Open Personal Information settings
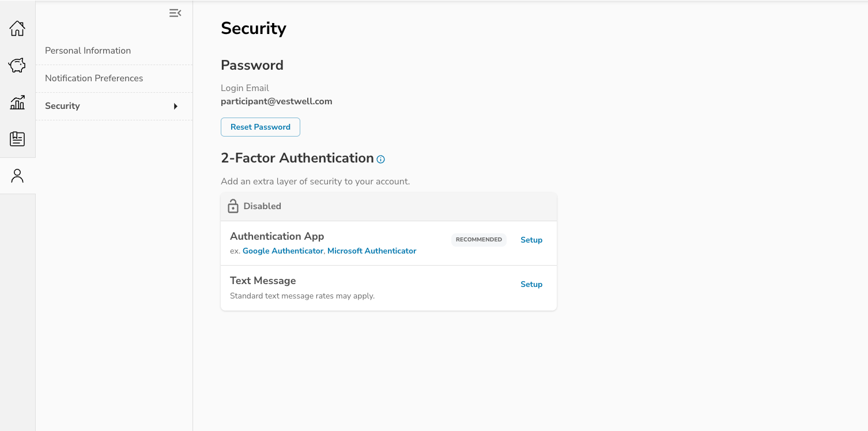Image resolution: width=868 pixels, height=431 pixels. pyautogui.click(x=88, y=51)
